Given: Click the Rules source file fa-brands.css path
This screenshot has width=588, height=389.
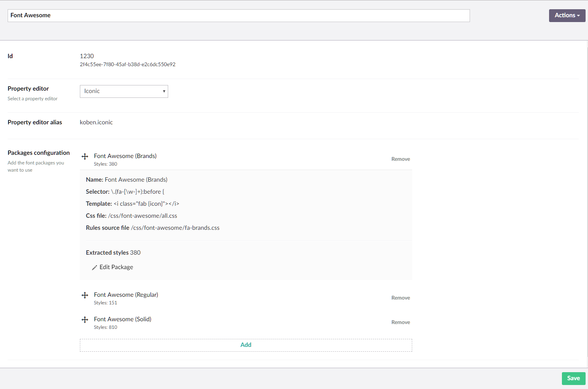Looking at the screenshot, I should 175,228.
